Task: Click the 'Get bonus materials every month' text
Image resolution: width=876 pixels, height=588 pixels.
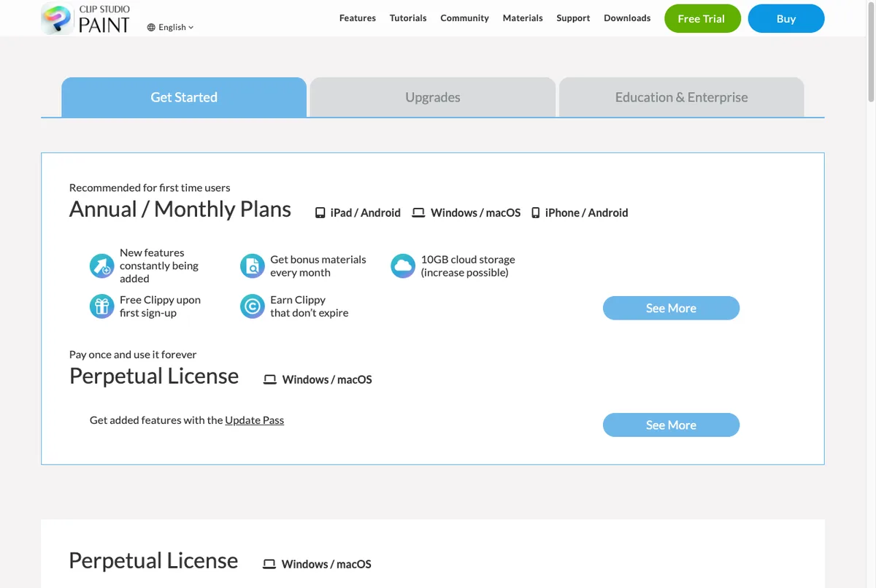Action: pyautogui.click(x=318, y=266)
